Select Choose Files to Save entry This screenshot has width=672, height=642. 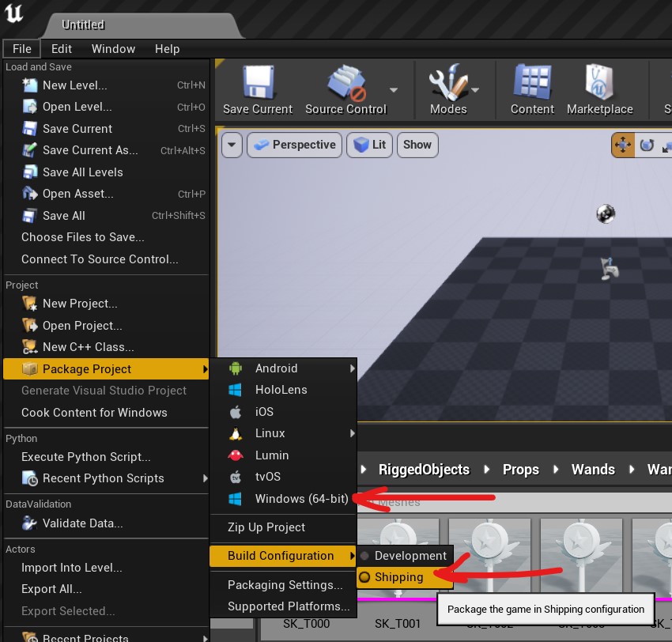(x=106, y=237)
